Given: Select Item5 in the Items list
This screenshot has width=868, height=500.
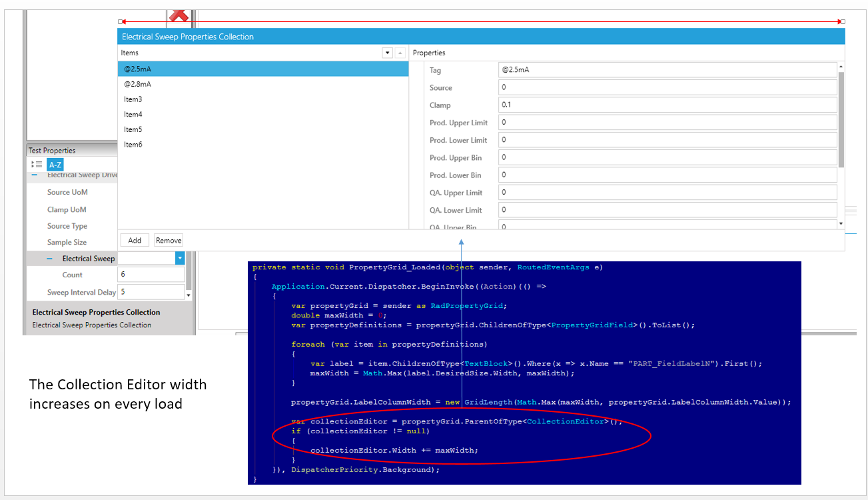Looking at the screenshot, I should coord(263,129).
